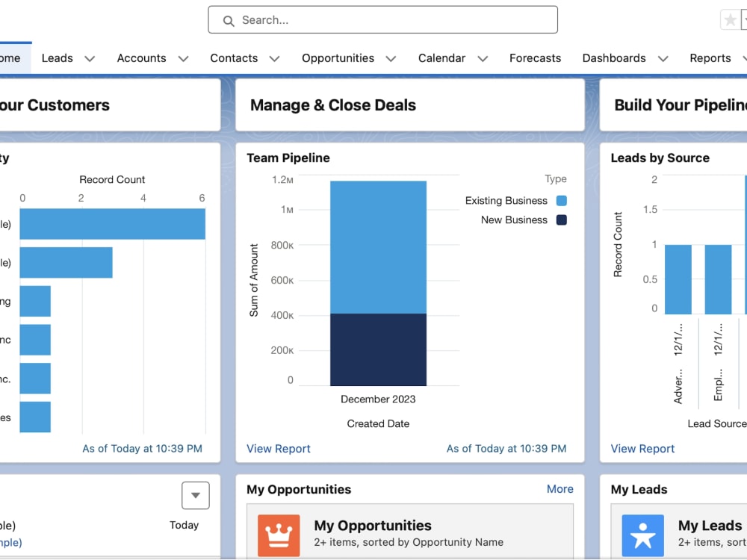Viewport: 747px width, 560px height.
Task: Click the orange crown My Opportunities icon
Action: point(279,535)
